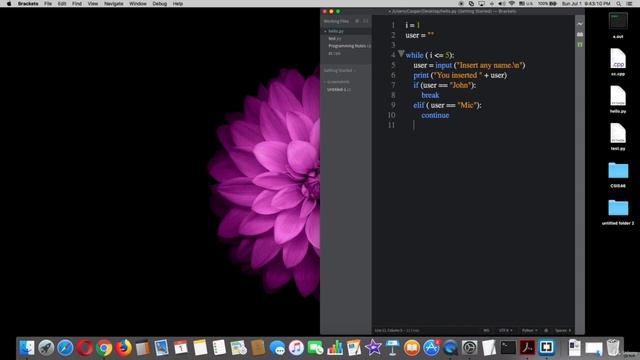Screen dimensions: 640x360
Task: Open the Python language mode dropdown
Action: click(529, 330)
